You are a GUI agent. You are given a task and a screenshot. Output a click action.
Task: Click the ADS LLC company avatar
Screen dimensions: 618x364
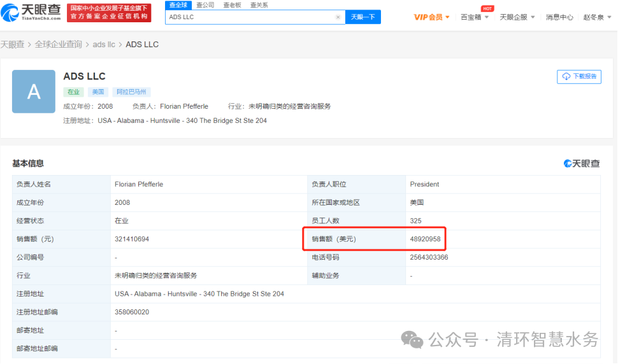tap(34, 92)
